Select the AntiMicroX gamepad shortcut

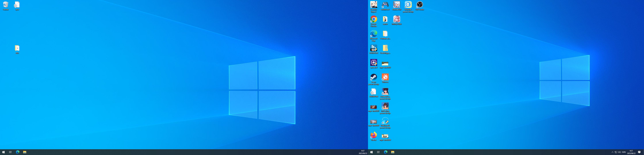coord(385,6)
